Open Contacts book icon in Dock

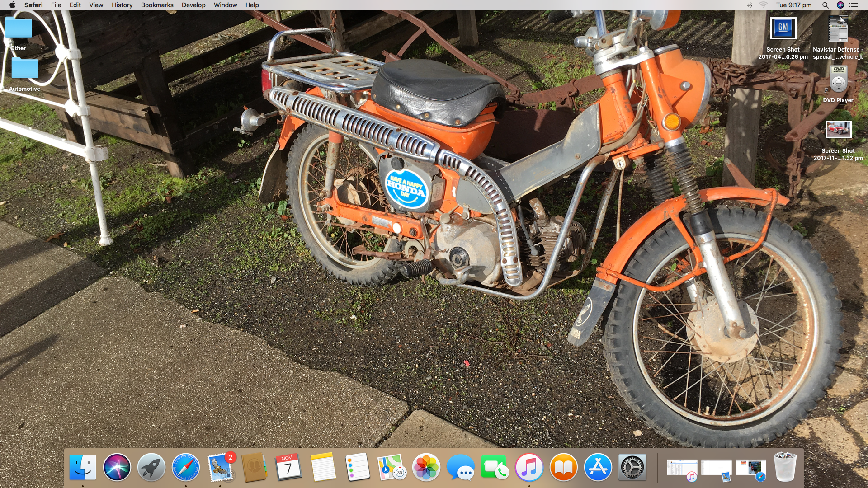(x=255, y=467)
